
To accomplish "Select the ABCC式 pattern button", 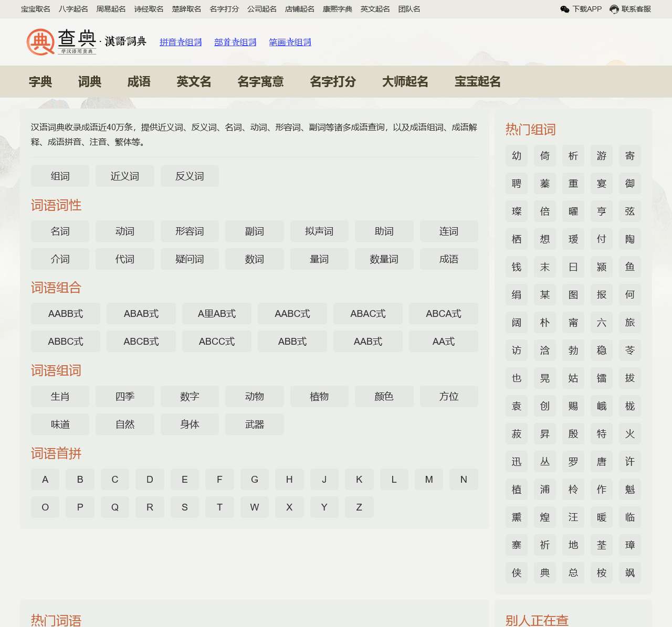I will pos(216,342).
